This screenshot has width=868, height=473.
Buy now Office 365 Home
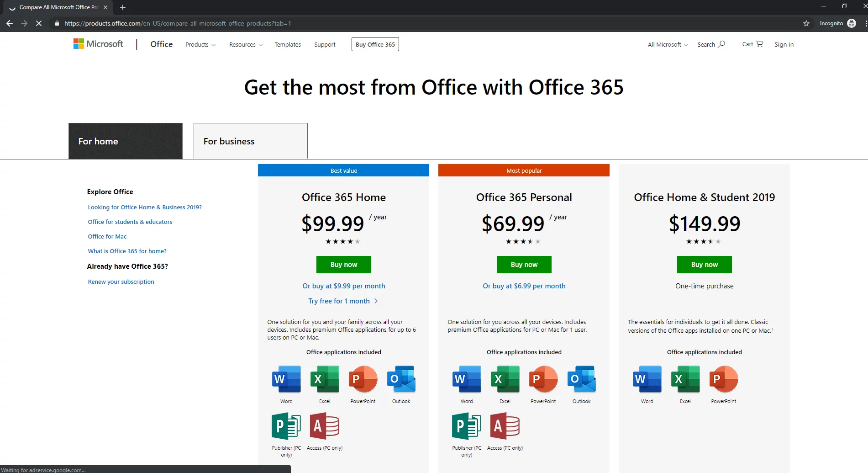344,265
